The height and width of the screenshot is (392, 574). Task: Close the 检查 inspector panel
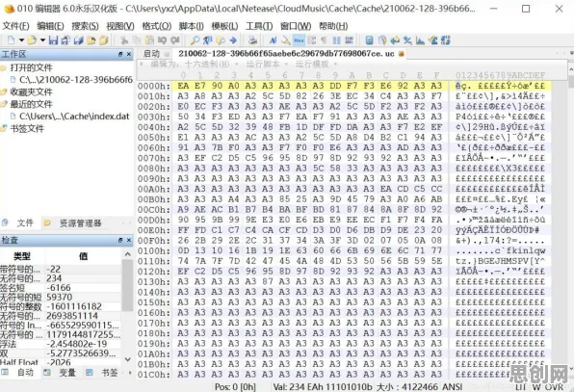(x=129, y=240)
